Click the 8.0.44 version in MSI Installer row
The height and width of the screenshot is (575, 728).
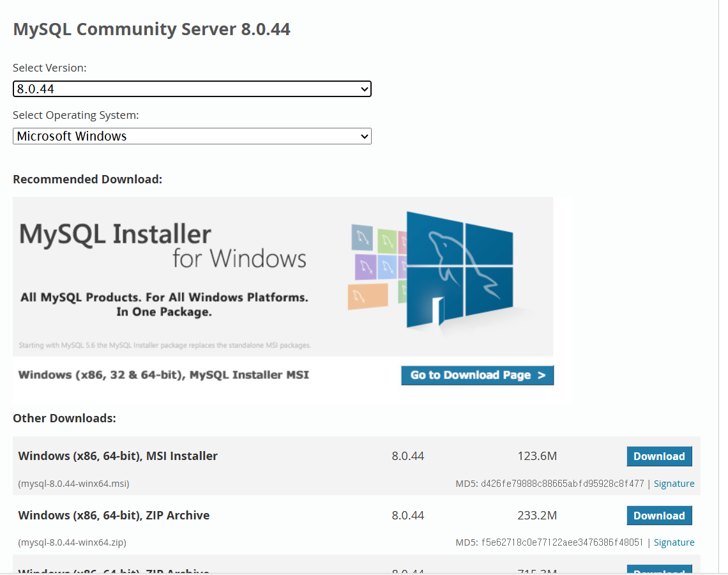pos(407,456)
